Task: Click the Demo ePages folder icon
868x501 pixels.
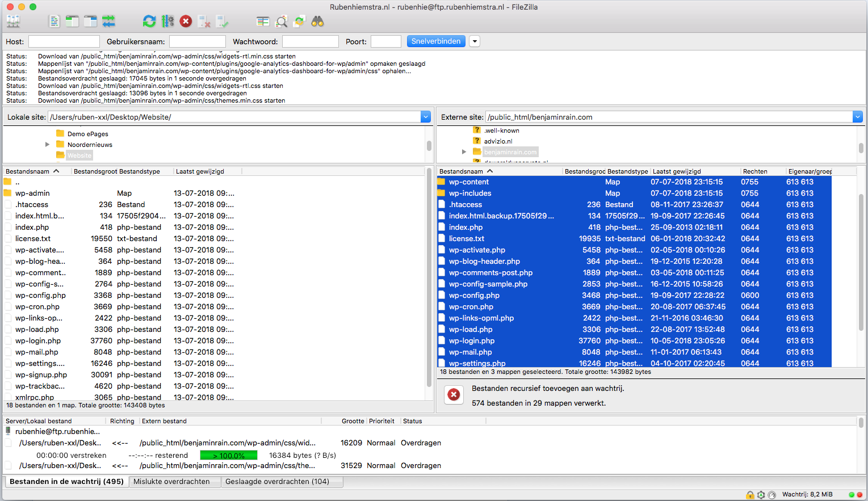Action: 60,134
